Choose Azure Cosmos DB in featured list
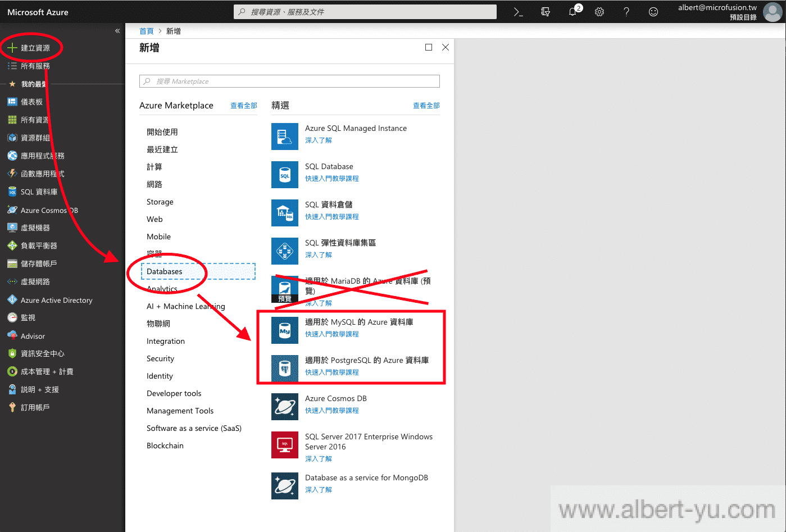 [336, 398]
